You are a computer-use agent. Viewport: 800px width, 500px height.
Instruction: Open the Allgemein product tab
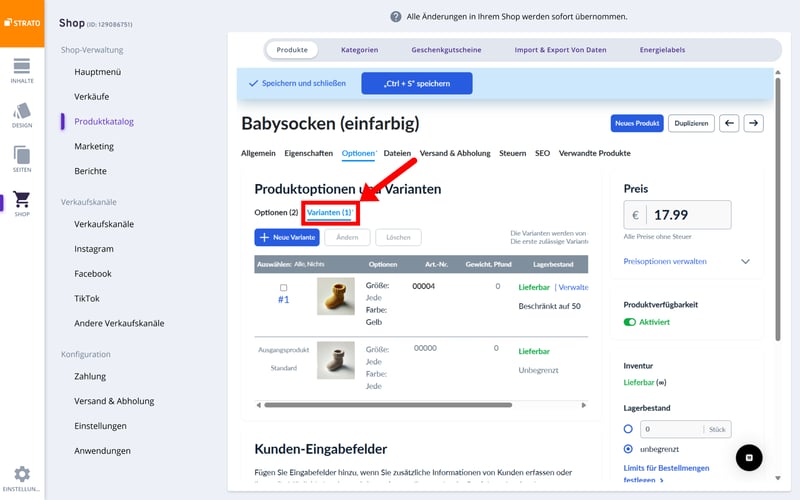click(258, 153)
